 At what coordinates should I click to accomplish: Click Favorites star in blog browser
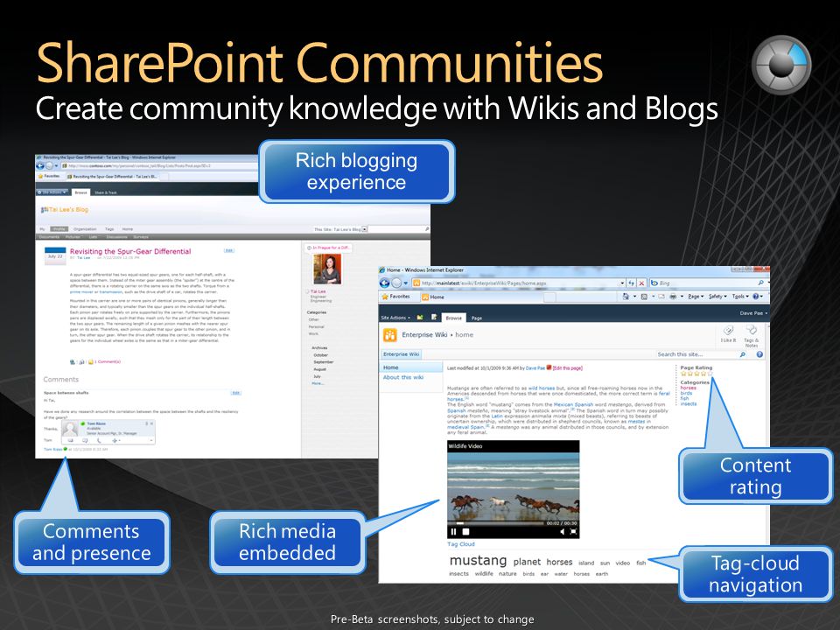point(41,176)
